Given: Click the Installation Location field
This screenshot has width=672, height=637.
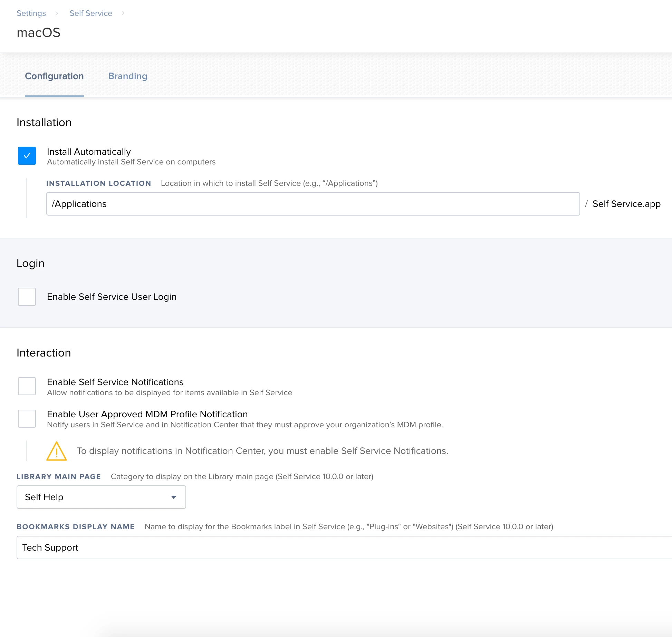Looking at the screenshot, I should pyautogui.click(x=313, y=204).
